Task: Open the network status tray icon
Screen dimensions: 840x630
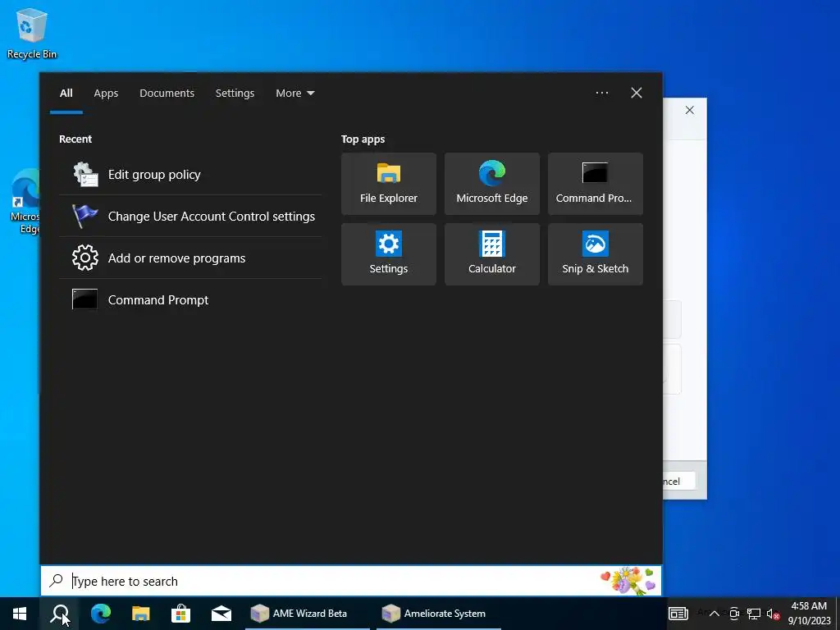Action: click(x=754, y=614)
